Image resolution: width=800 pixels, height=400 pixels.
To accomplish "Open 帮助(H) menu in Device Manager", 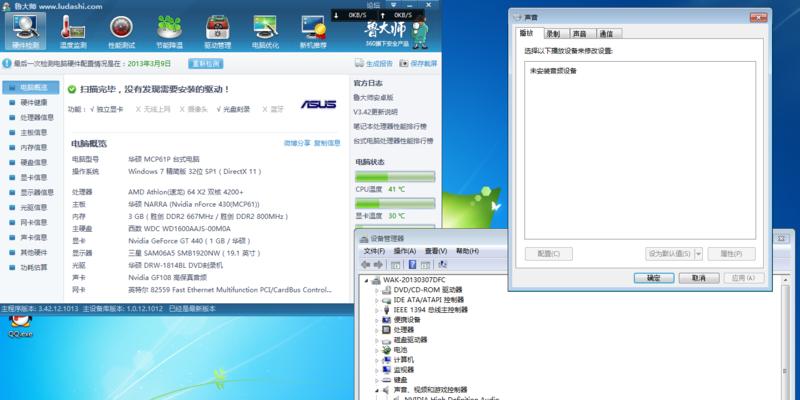I will point(467,251).
